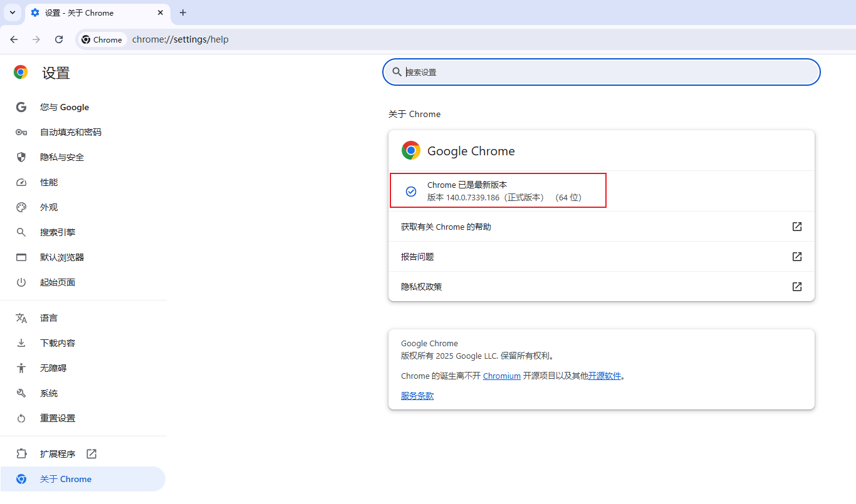Open 系统 via the wrench icon
This screenshot has width=856, height=504.
tap(21, 393)
